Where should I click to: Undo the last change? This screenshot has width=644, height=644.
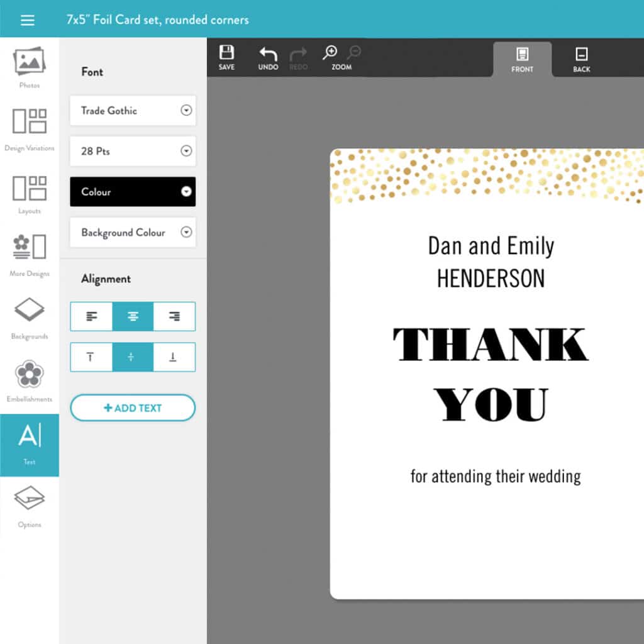pyautogui.click(x=267, y=57)
